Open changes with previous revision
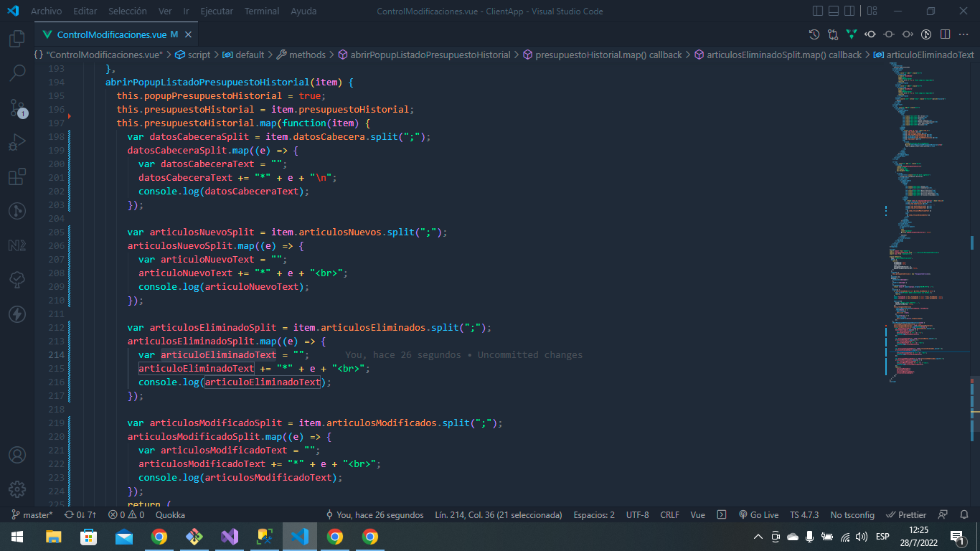Screen dimensions: 980x551 coord(870,34)
